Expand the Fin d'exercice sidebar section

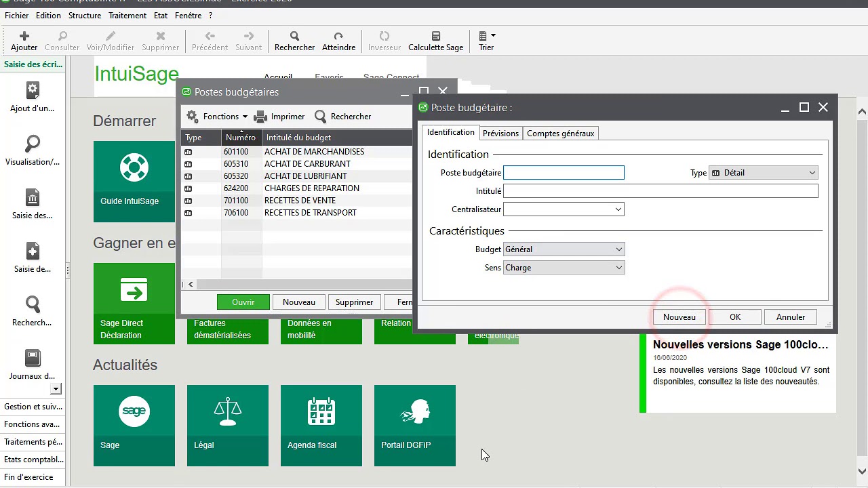pyautogui.click(x=33, y=477)
